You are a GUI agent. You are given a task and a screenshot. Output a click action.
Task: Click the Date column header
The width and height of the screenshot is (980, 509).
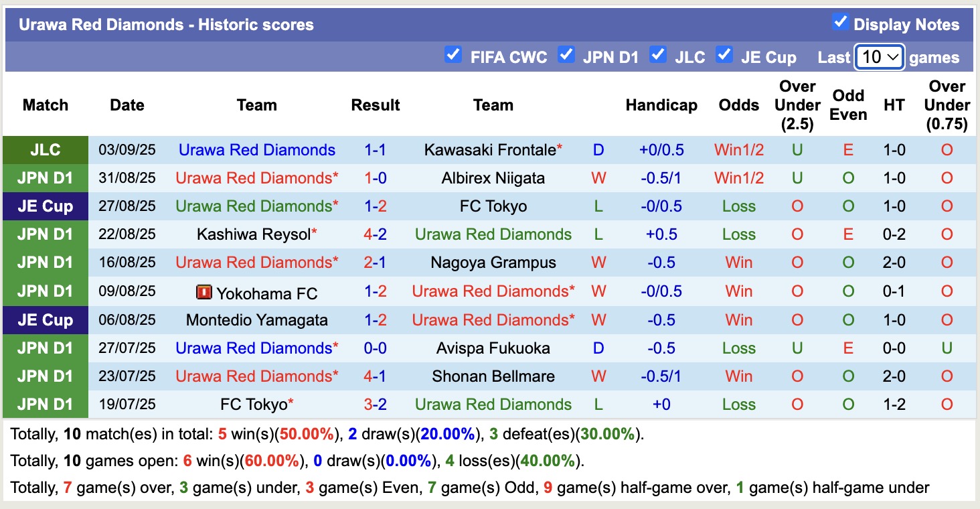point(127,104)
